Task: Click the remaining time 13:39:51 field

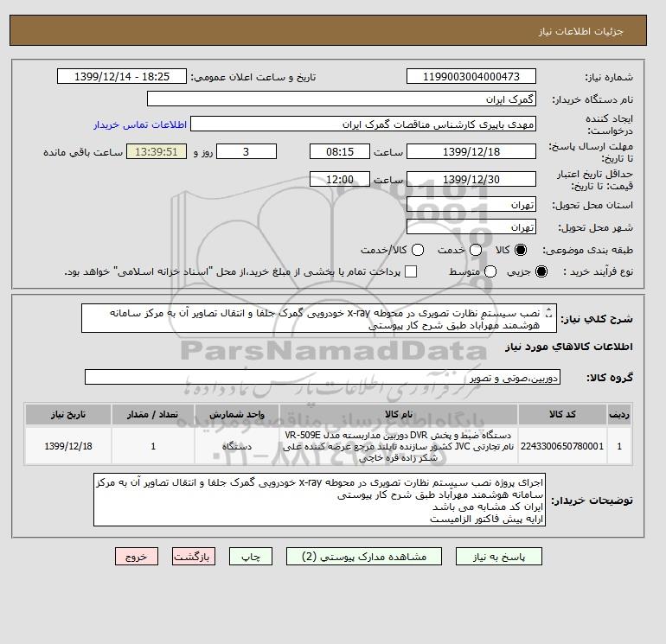Action: tap(157, 151)
